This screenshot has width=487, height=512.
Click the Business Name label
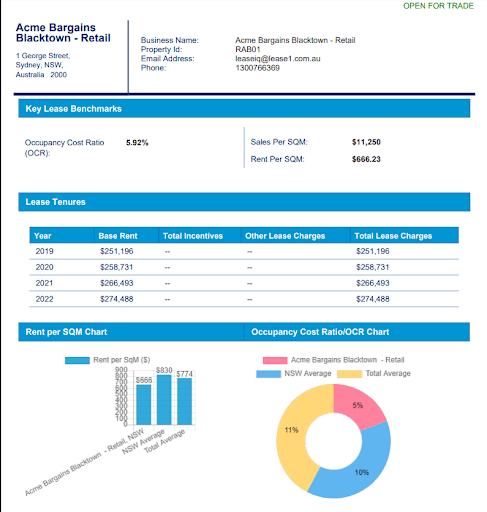tap(170, 40)
